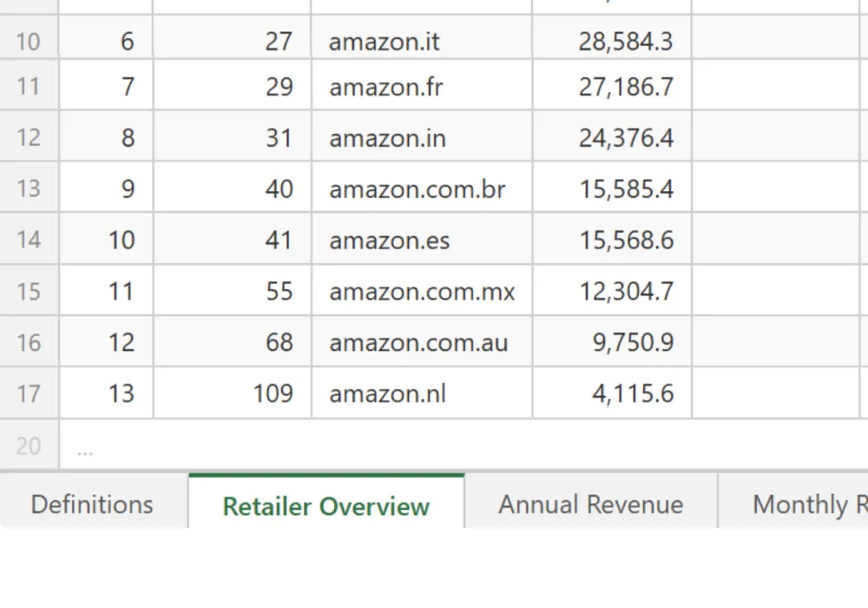868x608 pixels.
Task: Click the amazon.fr cell
Action: 421,87
